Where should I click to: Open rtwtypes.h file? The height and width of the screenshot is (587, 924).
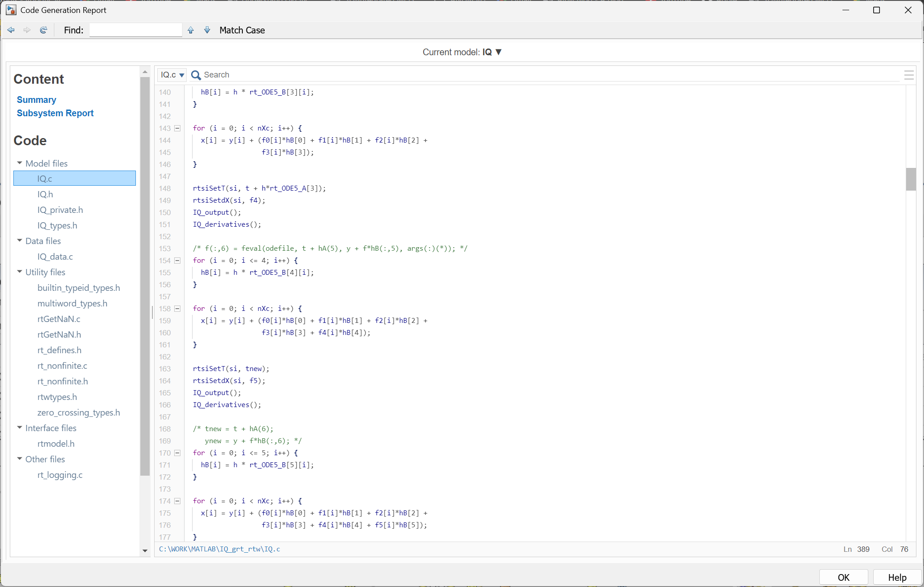pyautogui.click(x=57, y=397)
